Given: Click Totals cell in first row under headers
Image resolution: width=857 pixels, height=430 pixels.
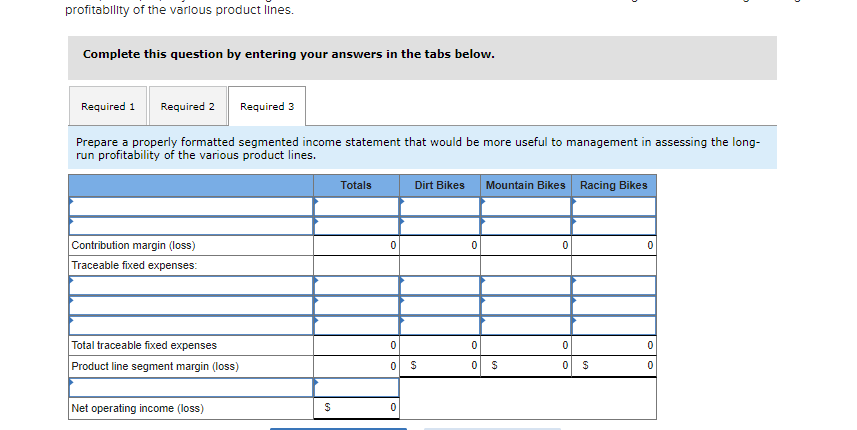Looking at the screenshot, I should pyautogui.click(x=356, y=207).
